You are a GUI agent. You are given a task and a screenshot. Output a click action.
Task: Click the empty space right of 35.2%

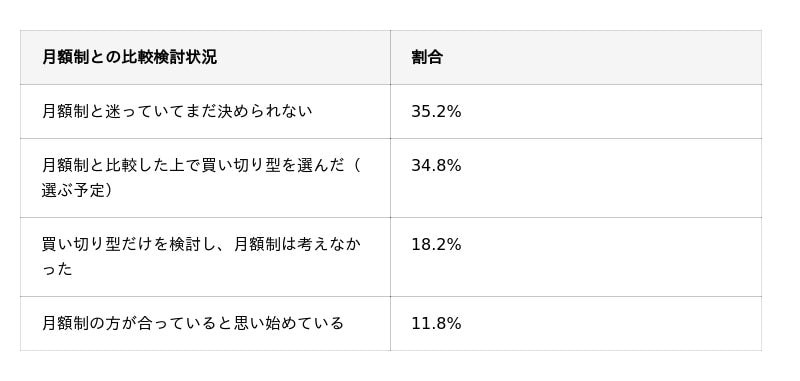[x=612, y=111]
